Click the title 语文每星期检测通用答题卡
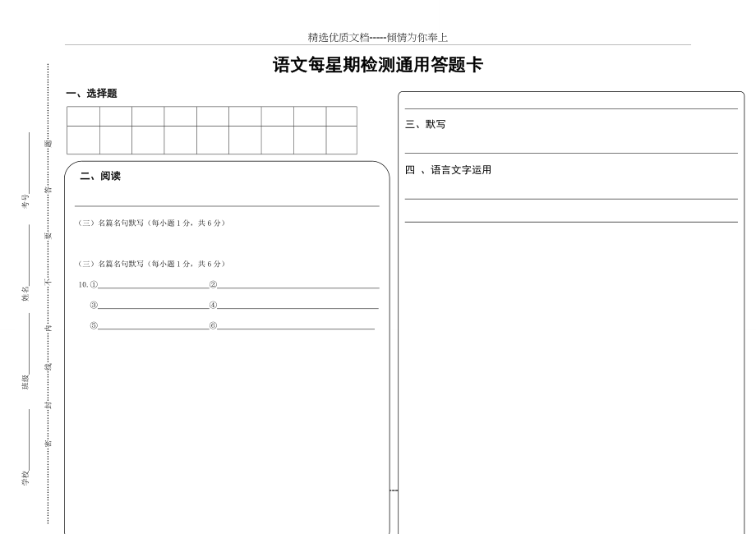 click(377, 66)
